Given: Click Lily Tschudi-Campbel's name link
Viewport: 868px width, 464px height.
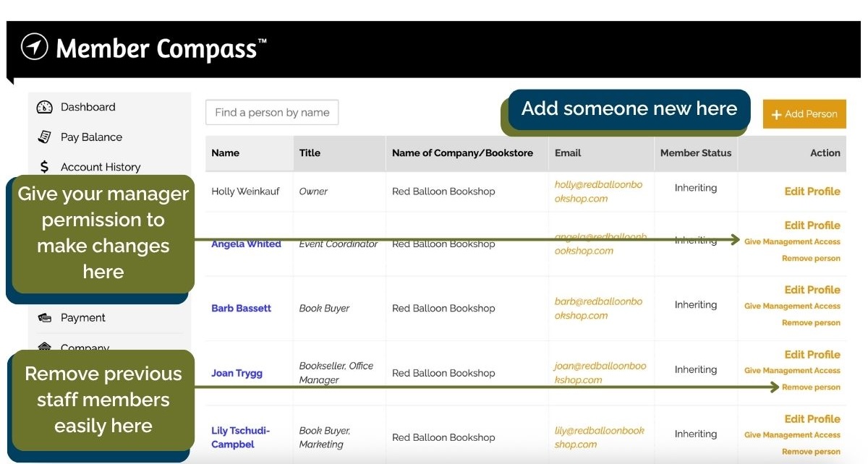Looking at the screenshot, I should point(240,437).
